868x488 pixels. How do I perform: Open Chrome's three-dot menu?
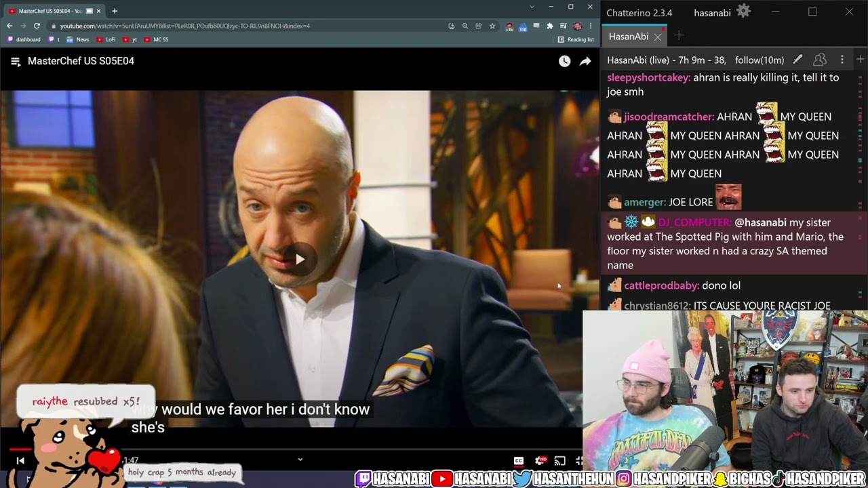click(x=591, y=26)
